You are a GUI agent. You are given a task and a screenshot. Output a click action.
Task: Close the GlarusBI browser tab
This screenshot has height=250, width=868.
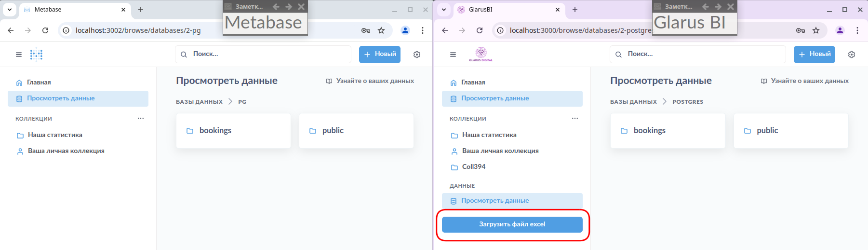(558, 10)
